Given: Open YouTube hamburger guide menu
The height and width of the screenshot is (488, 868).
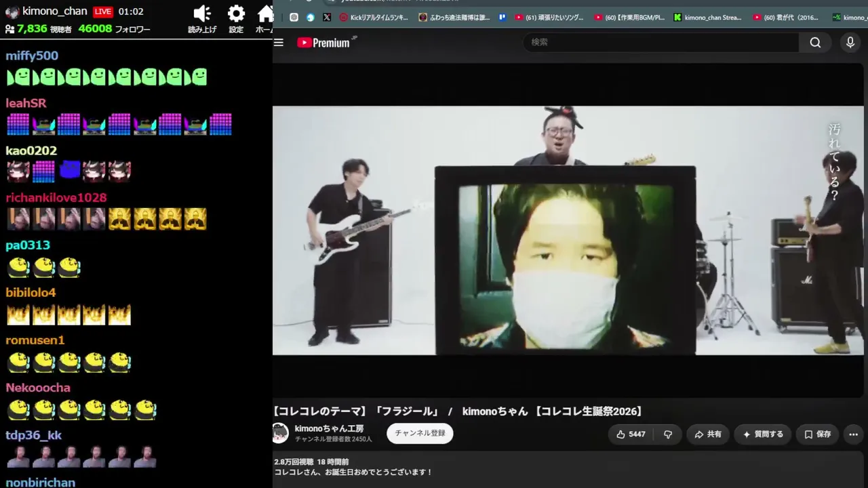Looking at the screenshot, I should 279,43.
